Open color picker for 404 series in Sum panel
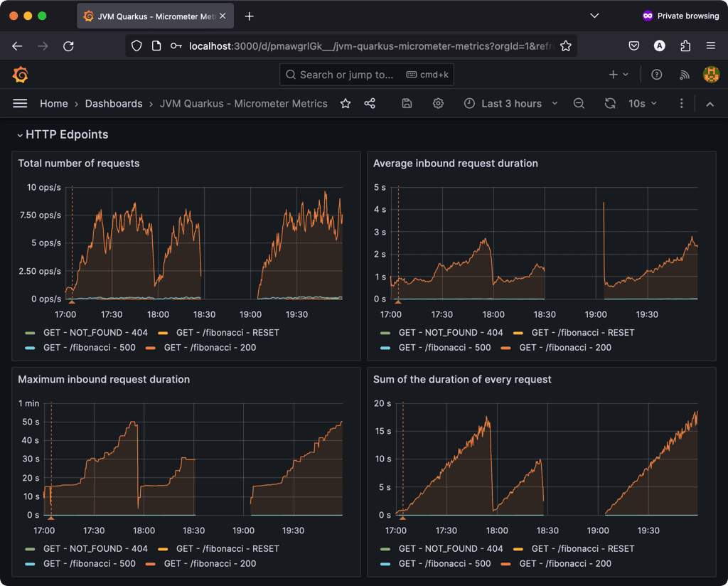This screenshot has width=728, height=586. click(385, 549)
